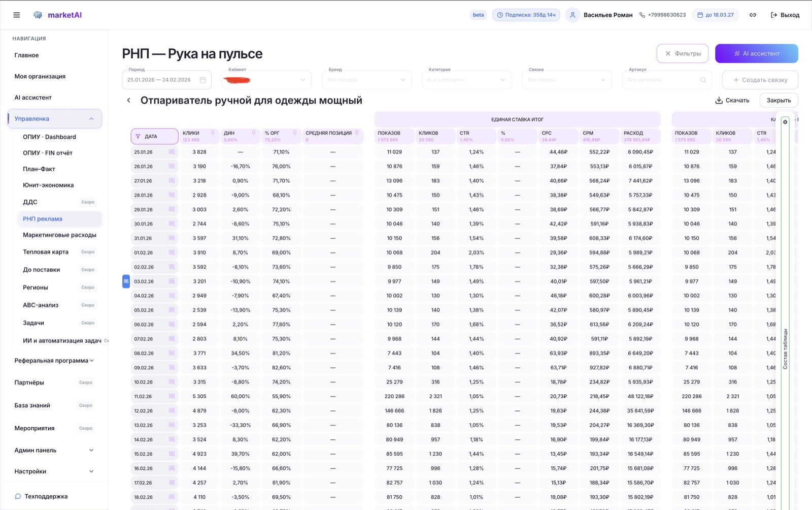Click the ЕДИНАЯ СТАВКА ИТОГ group header
812x510 pixels.
click(517, 119)
